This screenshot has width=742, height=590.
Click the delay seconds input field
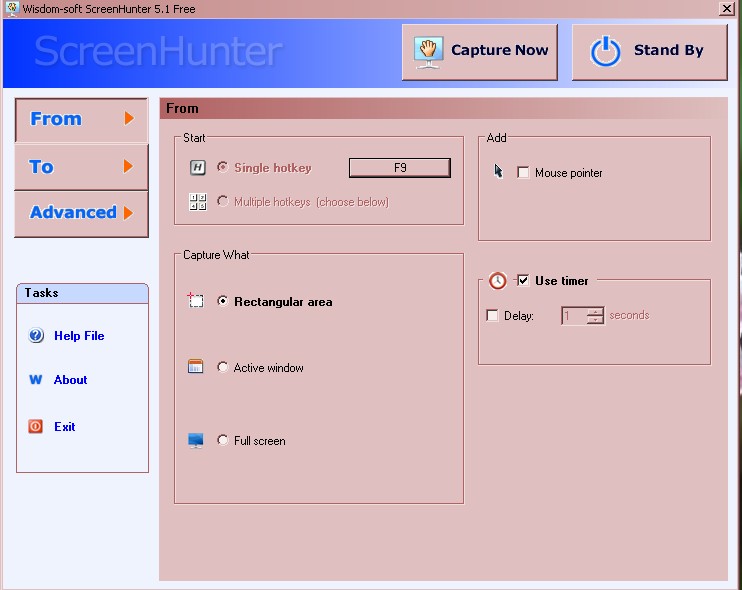point(574,316)
